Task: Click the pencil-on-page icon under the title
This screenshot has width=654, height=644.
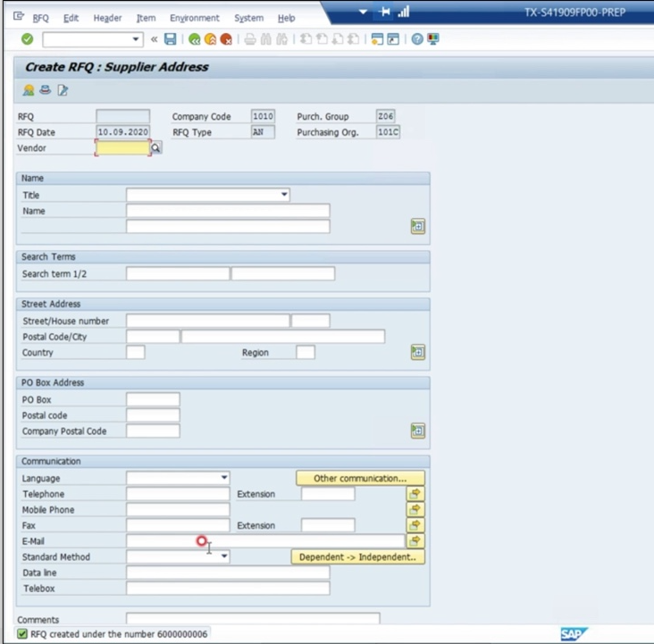Action: (x=63, y=89)
